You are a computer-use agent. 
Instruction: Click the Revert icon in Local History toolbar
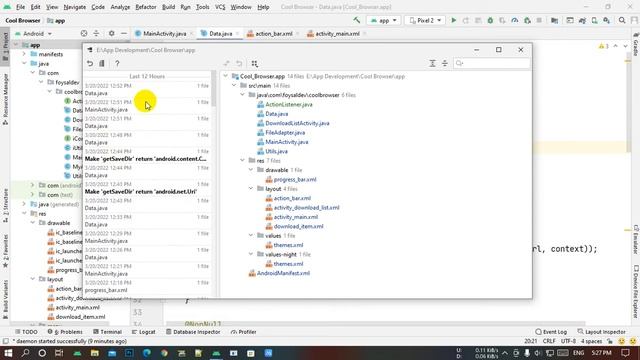click(90, 63)
